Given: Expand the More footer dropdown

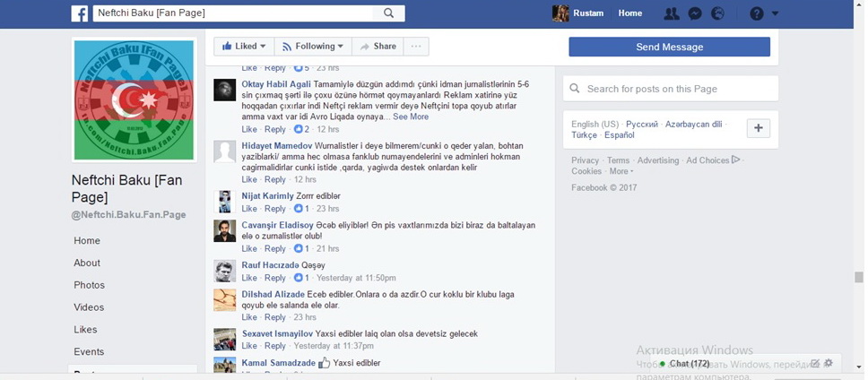Looking at the screenshot, I should 621,171.
